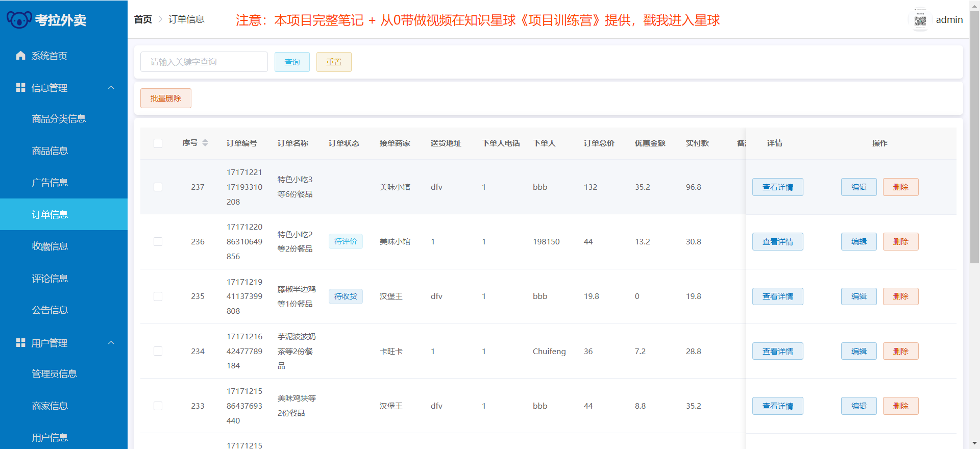Click the 订单编号 column header
Screen dimensions: 980x449
(x=242, y=143)
